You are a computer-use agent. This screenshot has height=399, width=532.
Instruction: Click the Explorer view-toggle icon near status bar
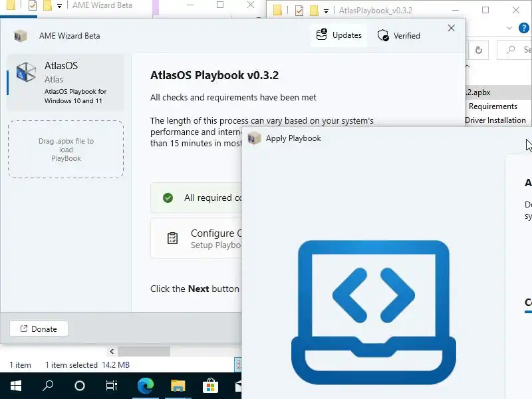click(238, 364)
